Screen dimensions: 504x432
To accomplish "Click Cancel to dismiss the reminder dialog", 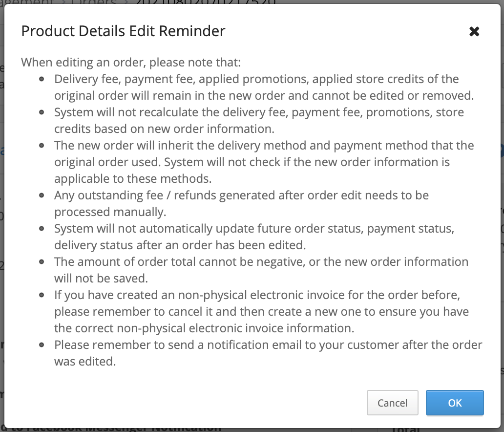I will [392, 403].
